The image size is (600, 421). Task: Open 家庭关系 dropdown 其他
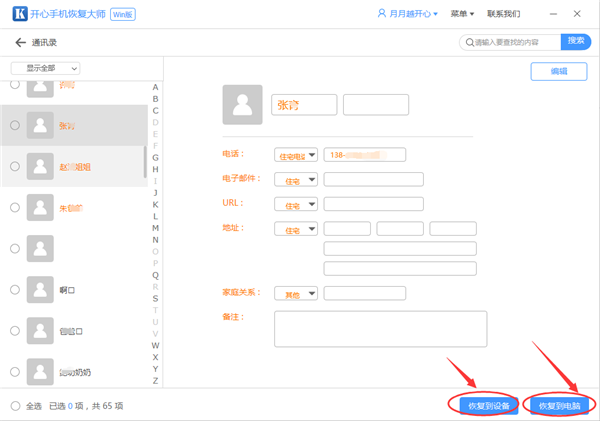click(x=296, y=294)
